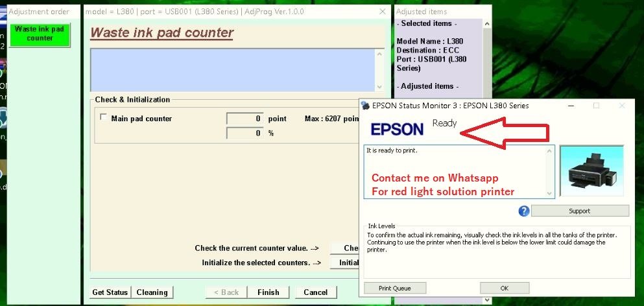Click the Cancel button in AdjProg

315,292
